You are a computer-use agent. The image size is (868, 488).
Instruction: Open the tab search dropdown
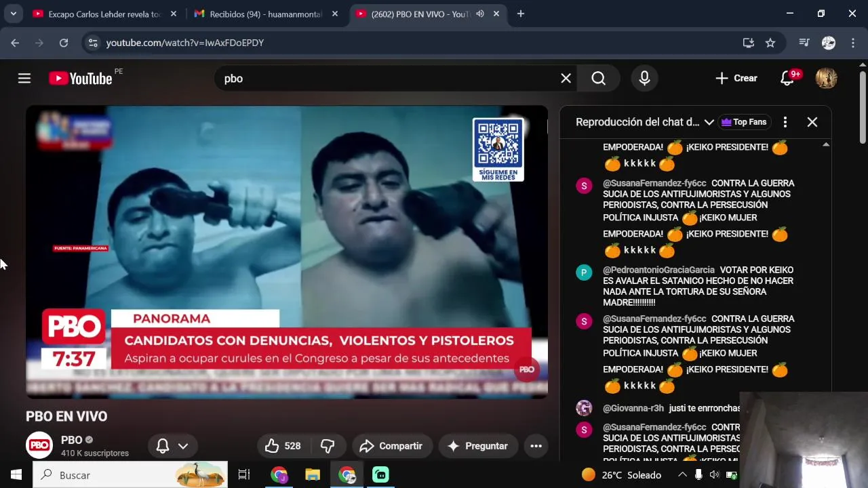pos(13,14)
